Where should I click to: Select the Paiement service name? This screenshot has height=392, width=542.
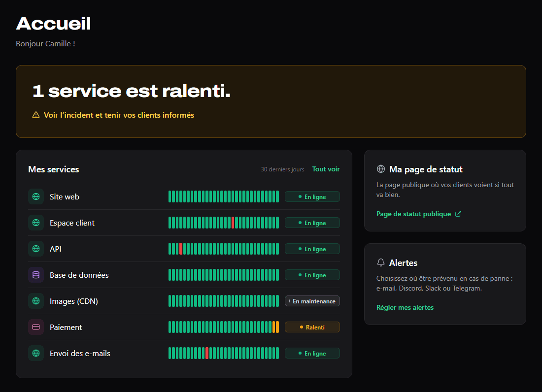click(x=66, y=327)
